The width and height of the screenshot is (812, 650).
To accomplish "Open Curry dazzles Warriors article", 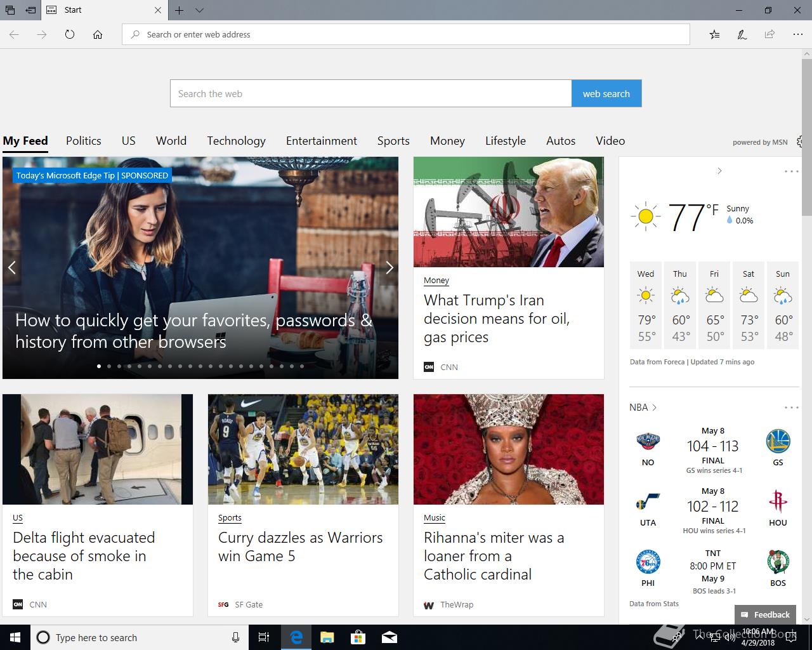I will coord(301,547).
